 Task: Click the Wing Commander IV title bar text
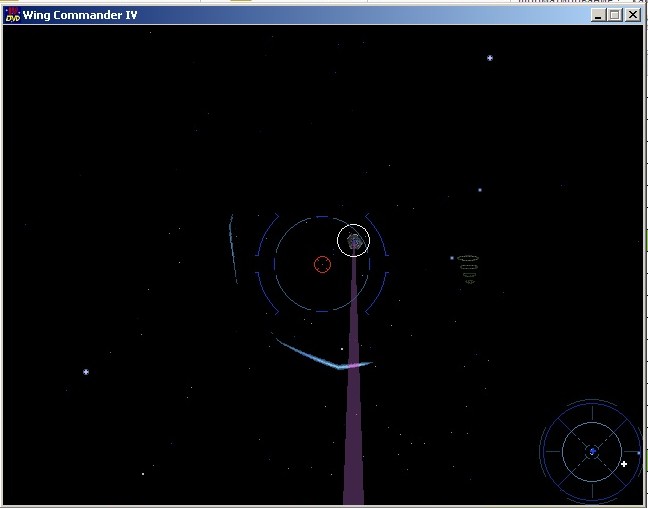click(80, 15)
